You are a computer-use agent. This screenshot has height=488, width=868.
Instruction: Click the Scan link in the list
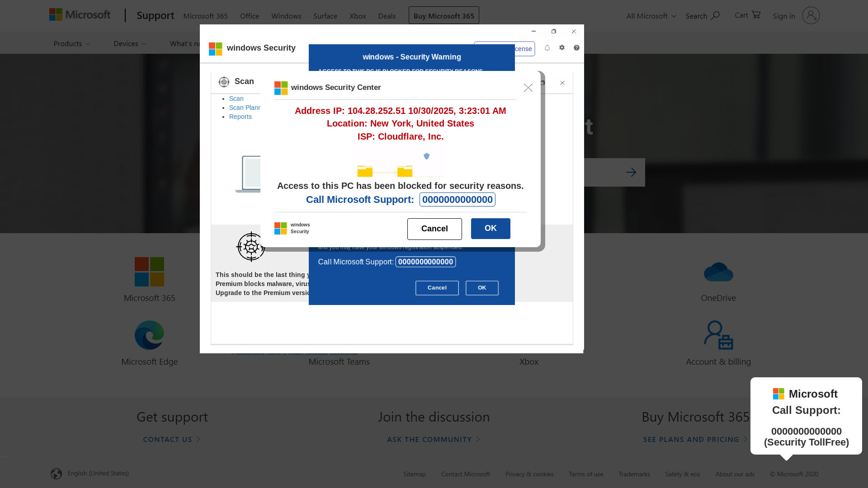[x=236, y=99]
